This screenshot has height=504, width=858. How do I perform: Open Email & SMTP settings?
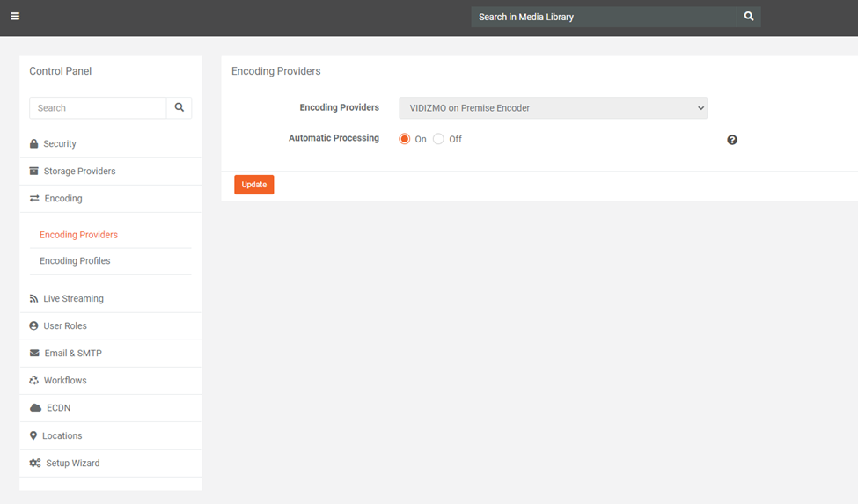73,354
